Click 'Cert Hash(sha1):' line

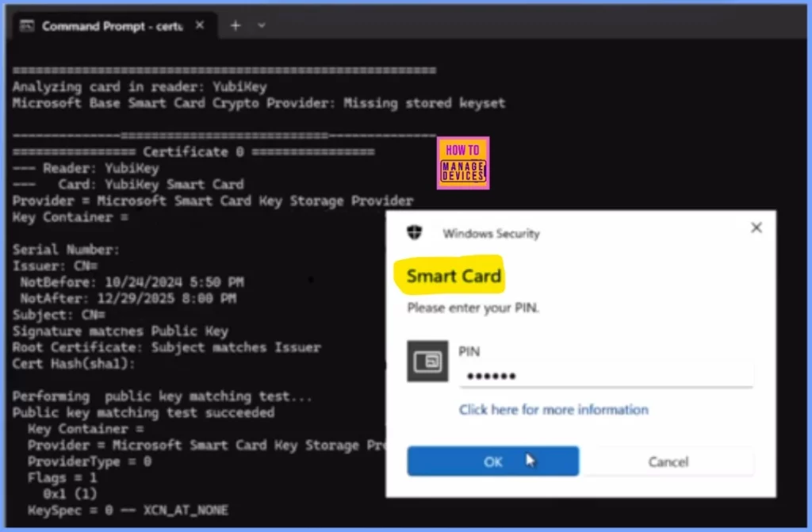click(74, 364)
